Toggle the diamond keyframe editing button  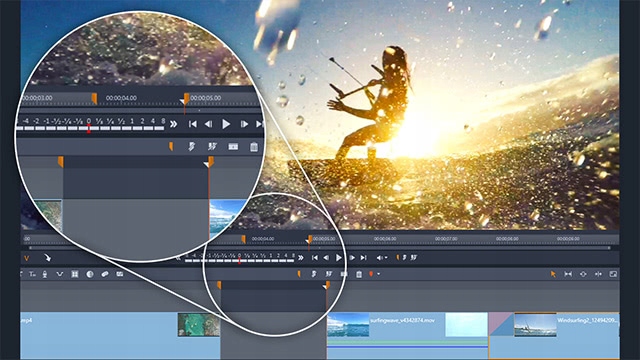(583, 274)
